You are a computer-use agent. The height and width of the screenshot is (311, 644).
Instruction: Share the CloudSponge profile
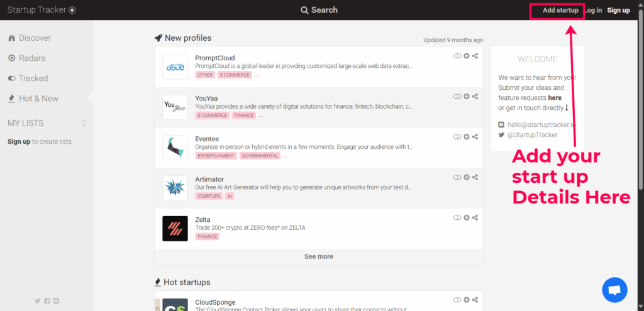(475, 300)
